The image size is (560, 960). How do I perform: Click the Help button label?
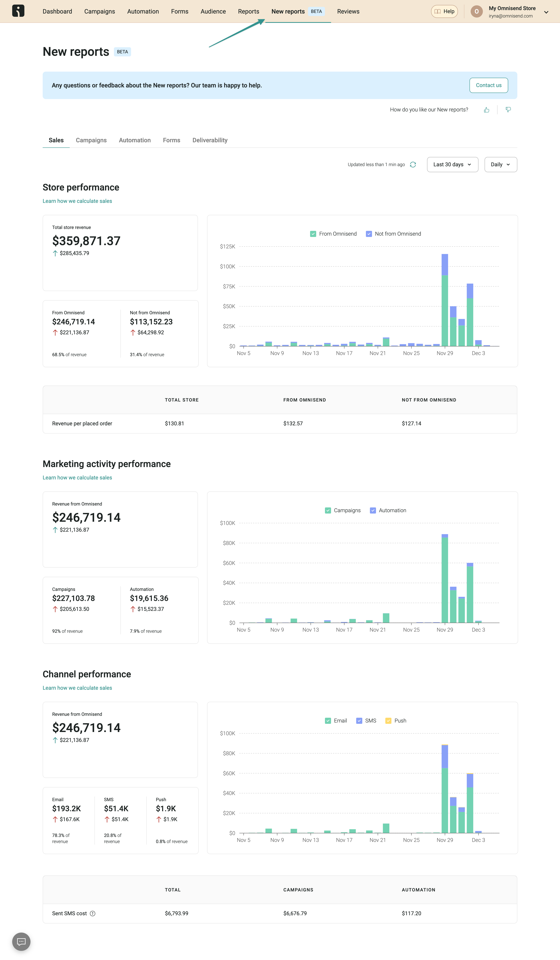pyautogui.click(x=449, y=11)
